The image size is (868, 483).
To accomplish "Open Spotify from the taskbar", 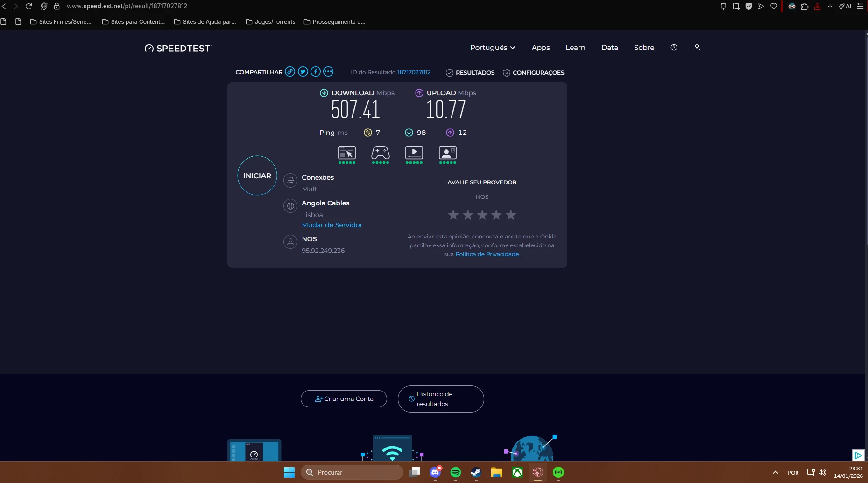I will 456,472.
